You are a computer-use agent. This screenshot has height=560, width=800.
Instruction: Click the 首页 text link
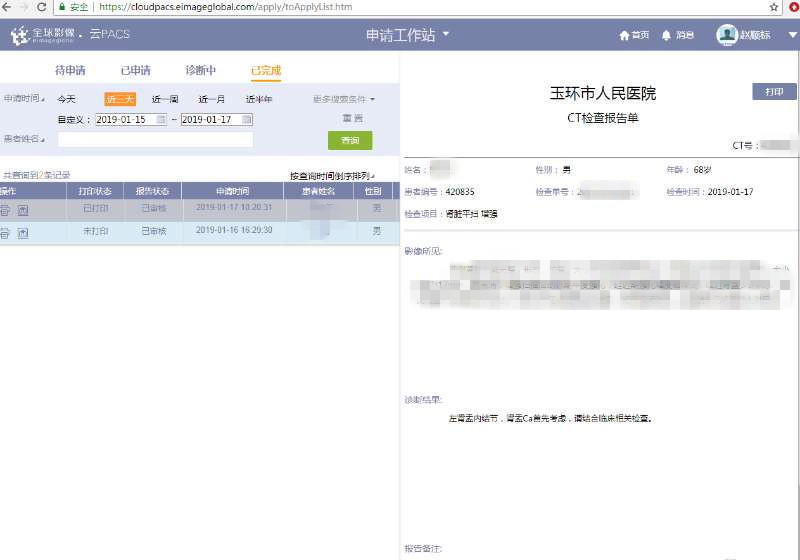640,35
